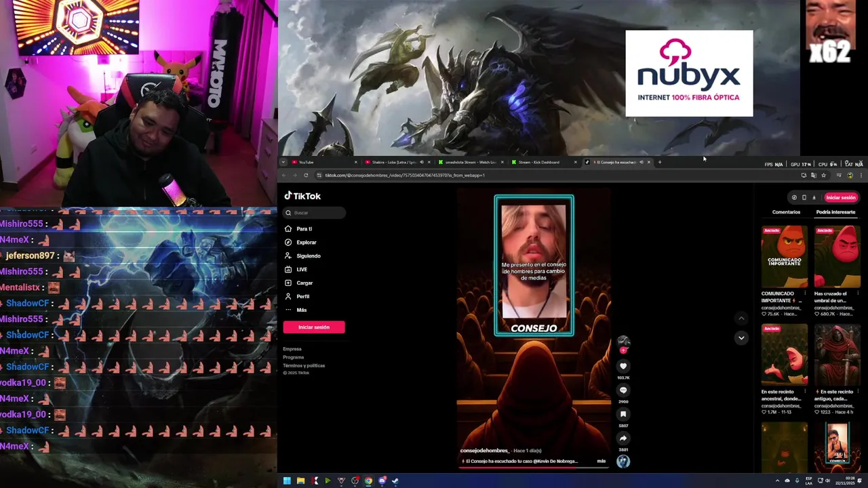Image resolution: width=868 pixels, height=488 pixels.
Task: Open File Explorer from taskbar
Action: coord(300,481)
